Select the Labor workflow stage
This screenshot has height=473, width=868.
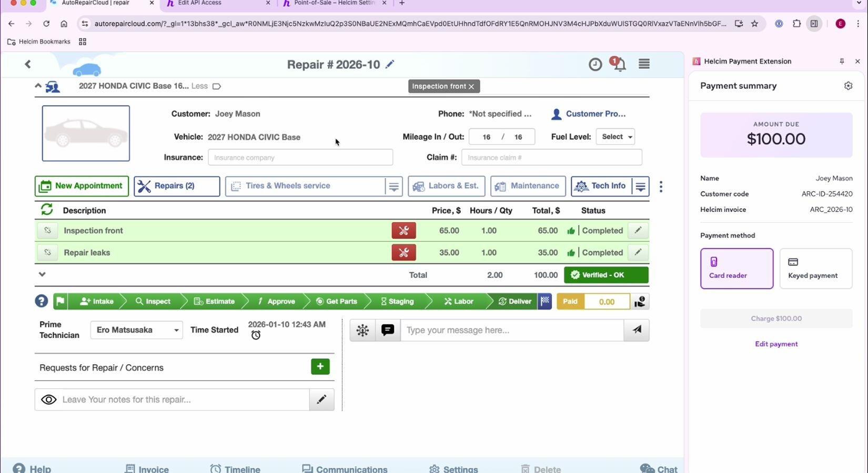pyautogui.click(x=458, y=301)
